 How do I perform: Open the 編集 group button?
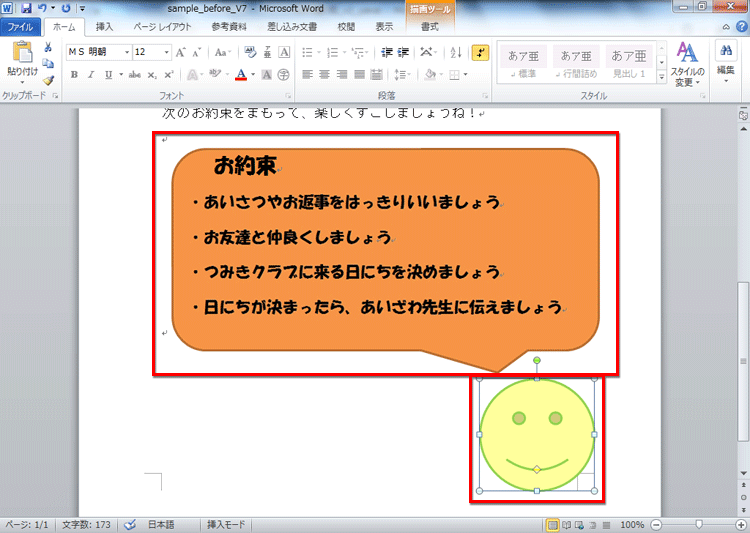click(726, 62)
